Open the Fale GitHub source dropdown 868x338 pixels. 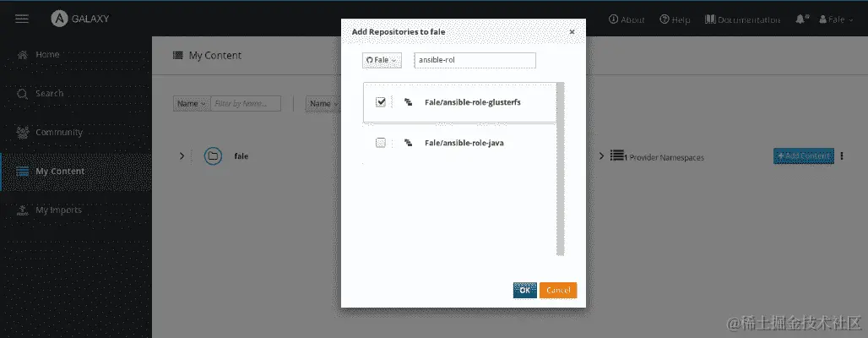[382, 60]
